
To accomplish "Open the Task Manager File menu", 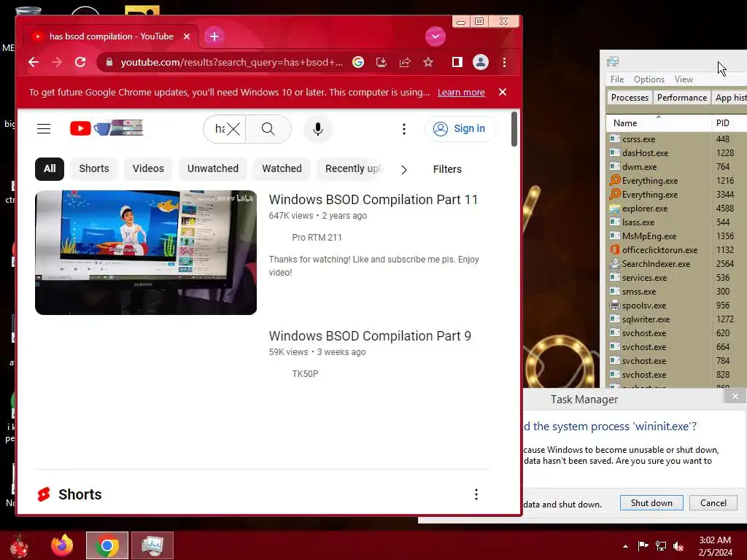I will (x=617, y=79).
